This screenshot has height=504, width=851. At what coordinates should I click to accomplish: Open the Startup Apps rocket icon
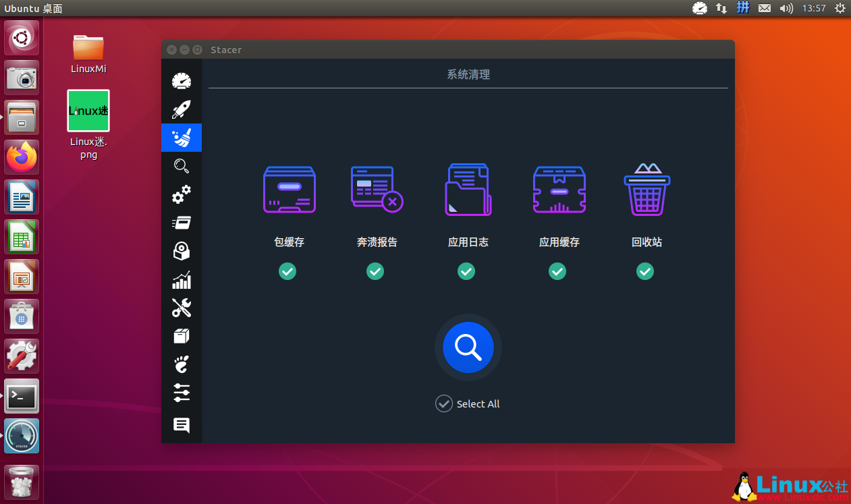pyautogui.click(x=181, y=109)
